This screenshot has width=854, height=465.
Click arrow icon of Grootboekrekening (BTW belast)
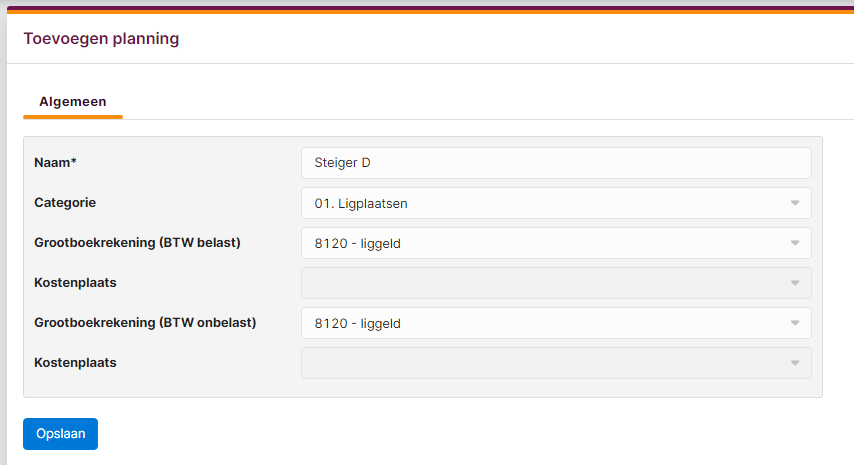click(x=795, y=243)
